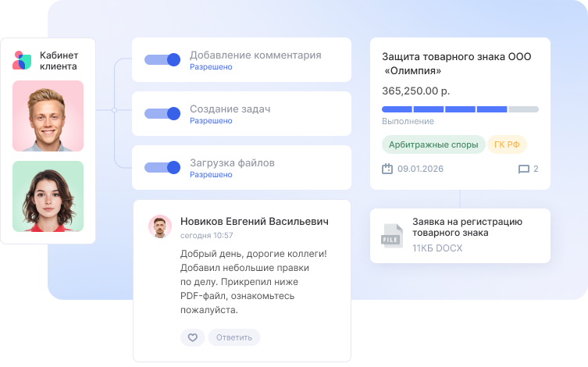Screen dimensions: 588x367
Task: Open the comments icon showing 2
Action: pyautogui.click(x=523, y=169)
